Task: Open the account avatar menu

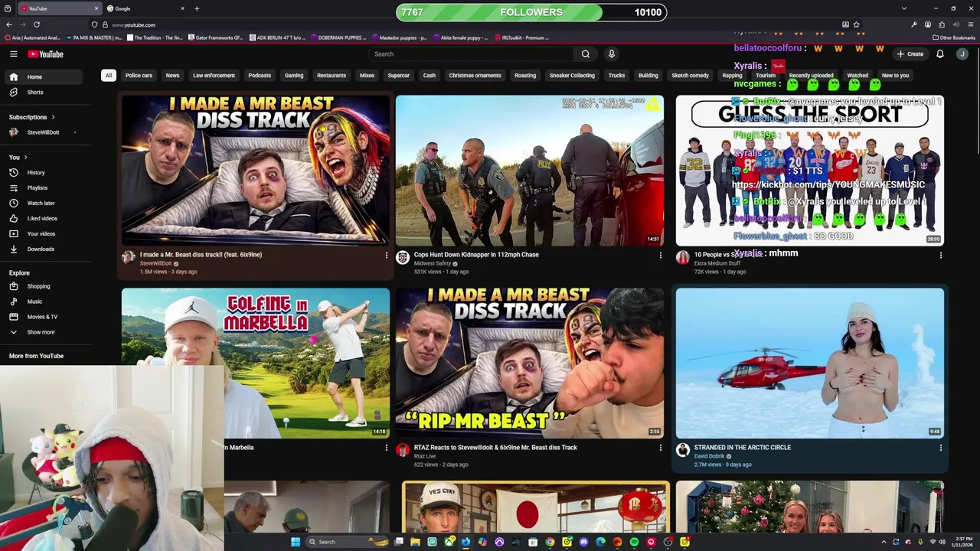Action: point(962,54)
